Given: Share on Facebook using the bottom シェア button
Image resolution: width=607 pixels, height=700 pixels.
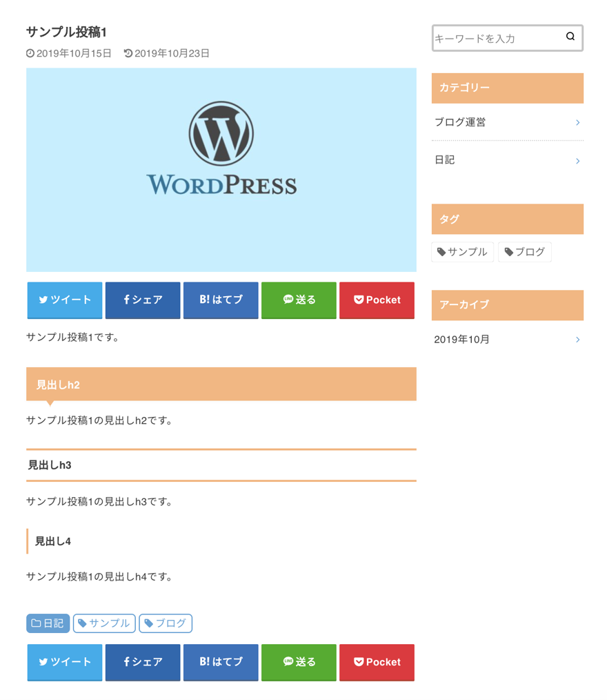Looking at the screenshot, I should click(143, 662).
